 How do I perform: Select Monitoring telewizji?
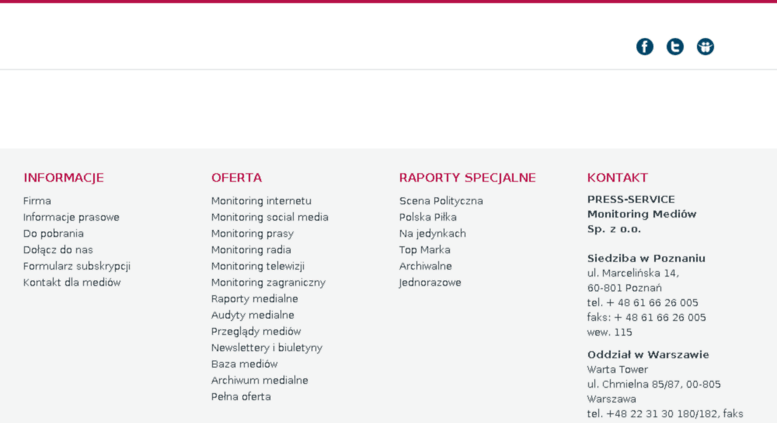pyautogui.click(x=258, y=266)
